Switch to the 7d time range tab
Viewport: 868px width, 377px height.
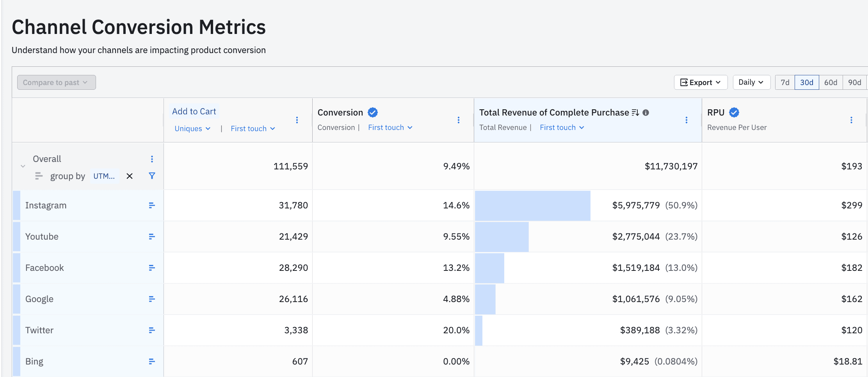[785, 82]
